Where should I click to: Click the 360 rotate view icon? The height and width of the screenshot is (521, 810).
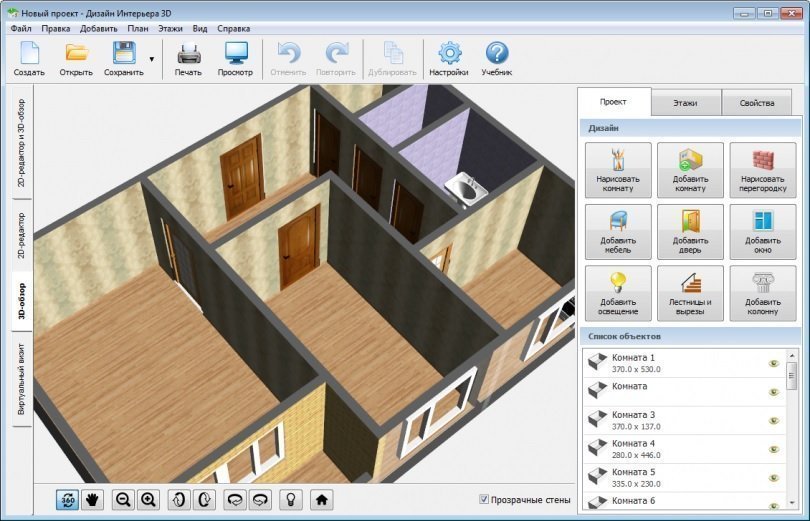[68, 499]
